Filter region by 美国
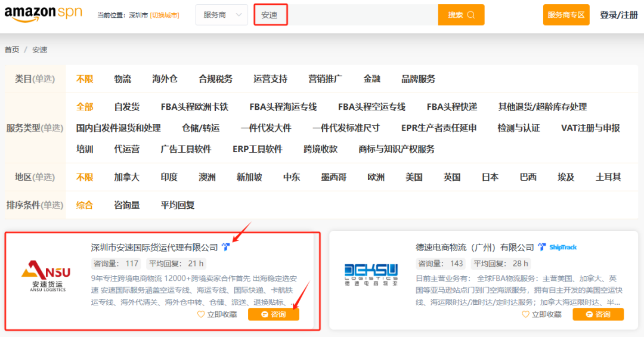644x337 pixels. [414, 177]
